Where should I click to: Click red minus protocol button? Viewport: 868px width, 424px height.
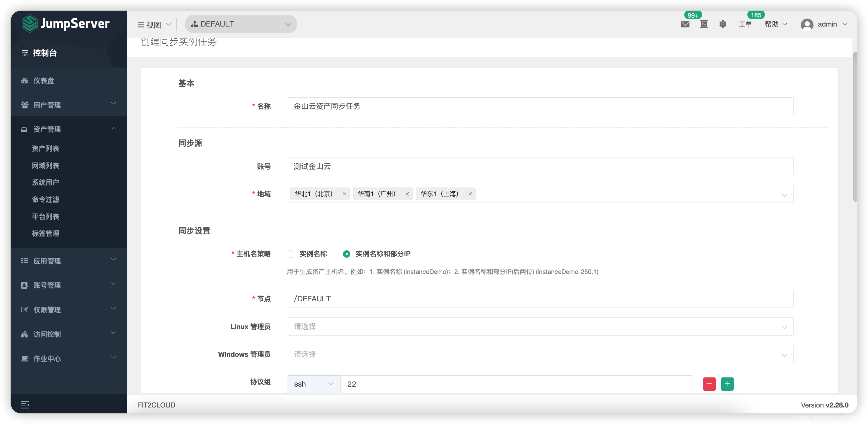(x=709, y=384)
